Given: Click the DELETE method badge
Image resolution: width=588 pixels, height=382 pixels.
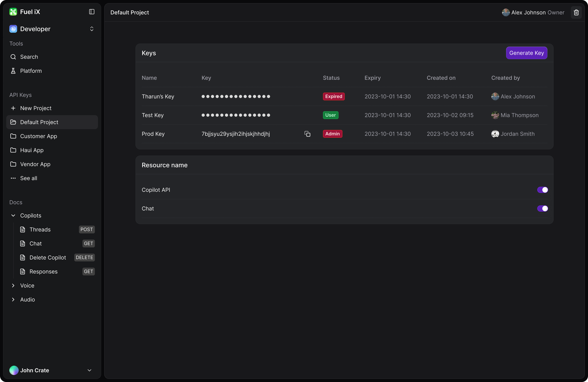Looking at the screenshot, I should pyautogui.click(x=85, y=258).
